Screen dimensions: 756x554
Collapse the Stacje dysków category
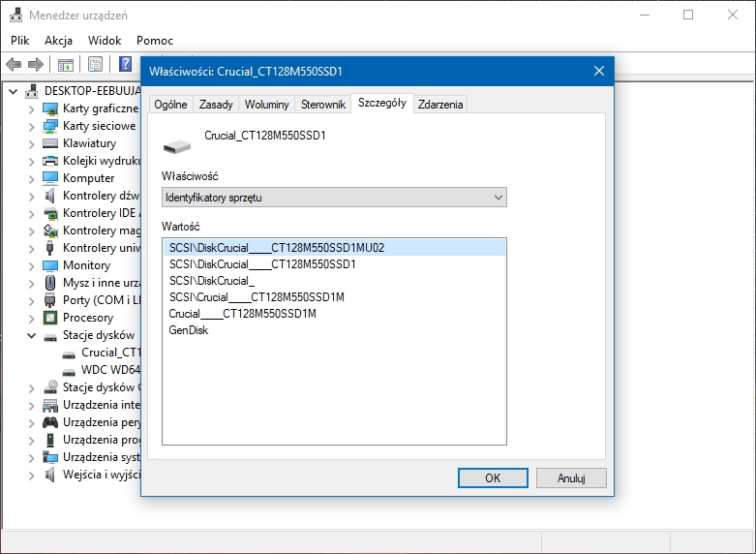pyautogui.click(x=31, y=335)
